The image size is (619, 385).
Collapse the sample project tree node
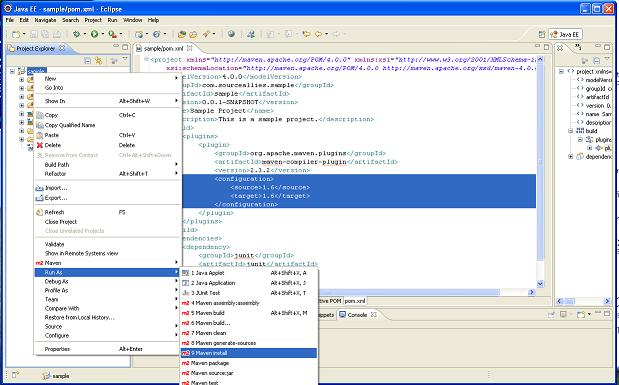(13, 71)
